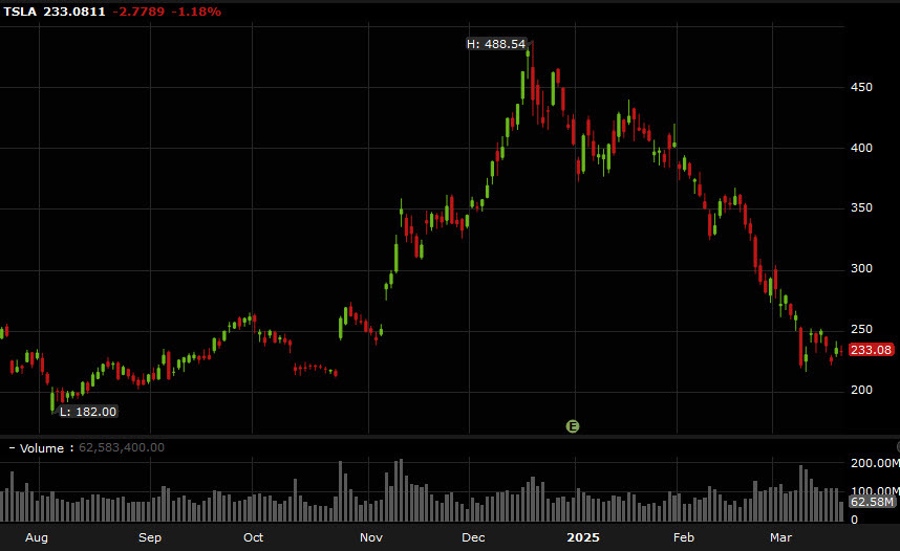
Task: Click the Aug label on the time axis
Action: tap(36, 538)
